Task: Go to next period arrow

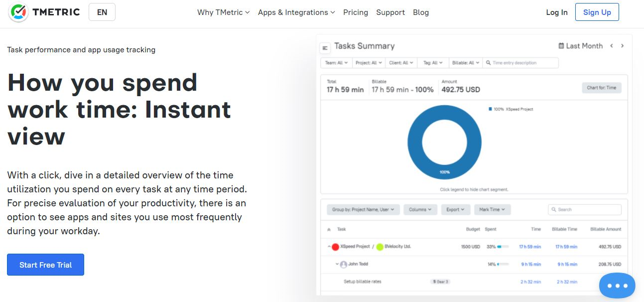Action: tap(622, 46)
